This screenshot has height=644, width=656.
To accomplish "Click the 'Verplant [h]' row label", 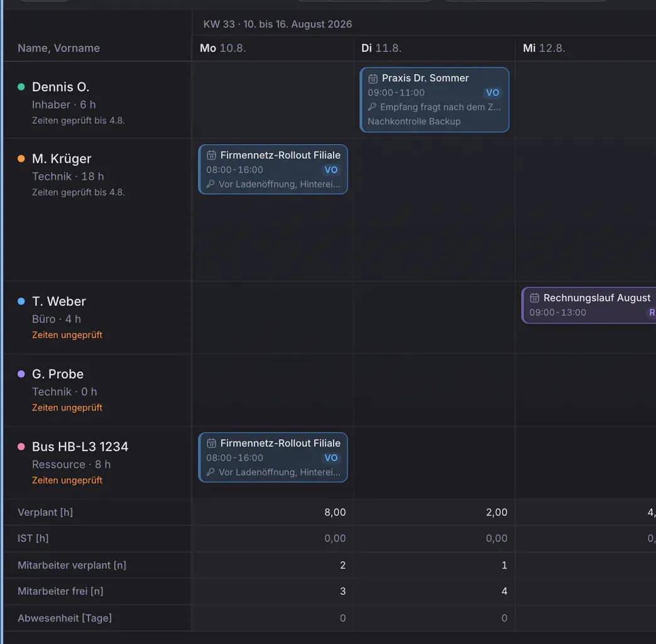I will coord(45,512).
